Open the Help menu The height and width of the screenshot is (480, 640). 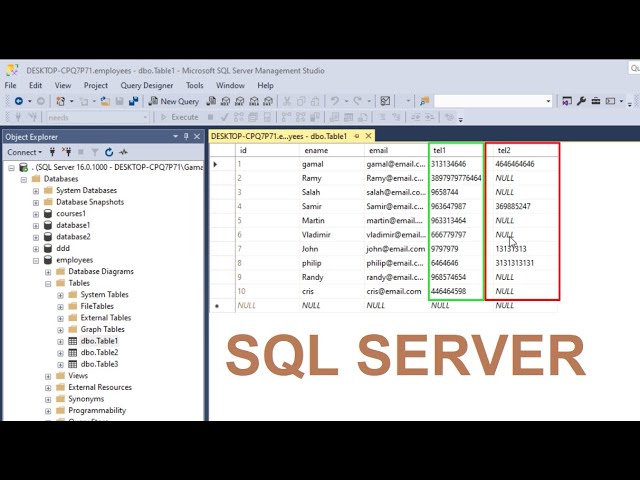[x=265, y=85]
